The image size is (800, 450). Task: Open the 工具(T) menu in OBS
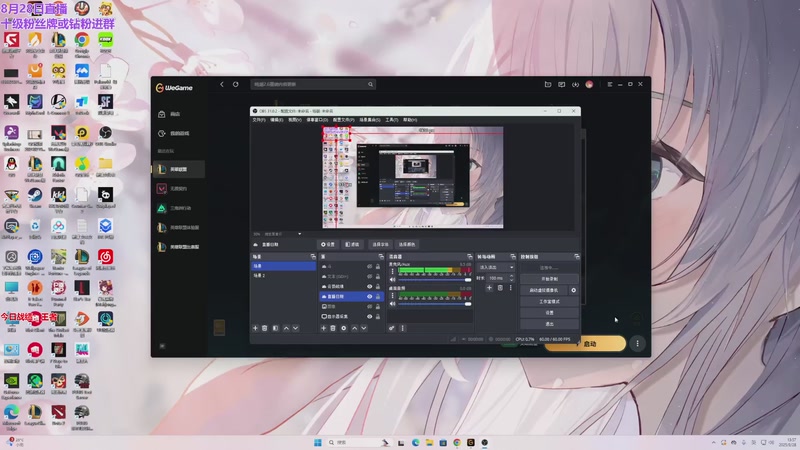391,120
